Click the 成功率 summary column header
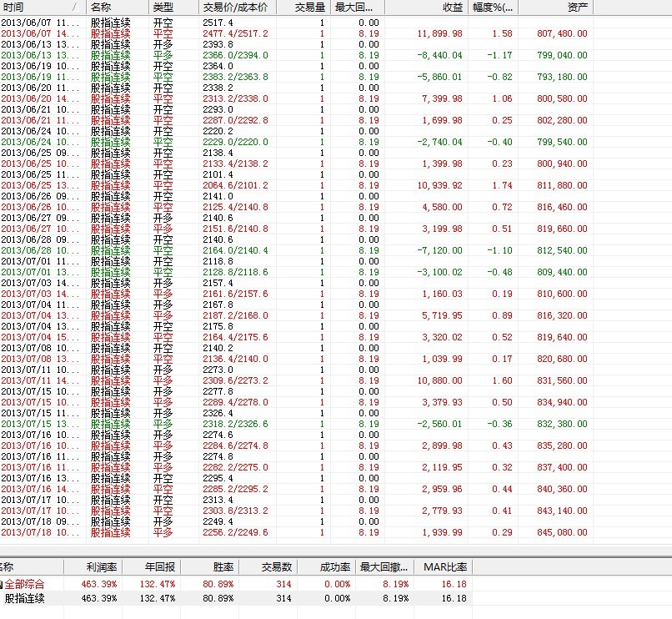Screen dimensions: 672x619 click(326, 567)
